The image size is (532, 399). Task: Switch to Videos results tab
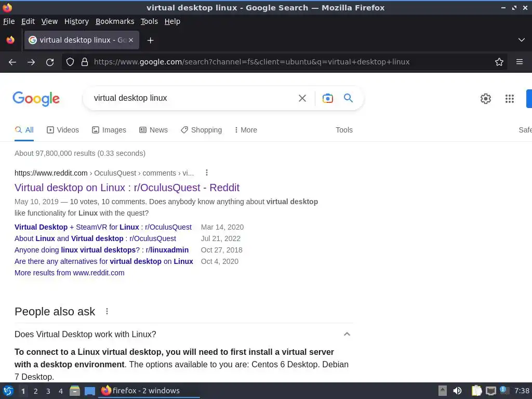(63, 130)
